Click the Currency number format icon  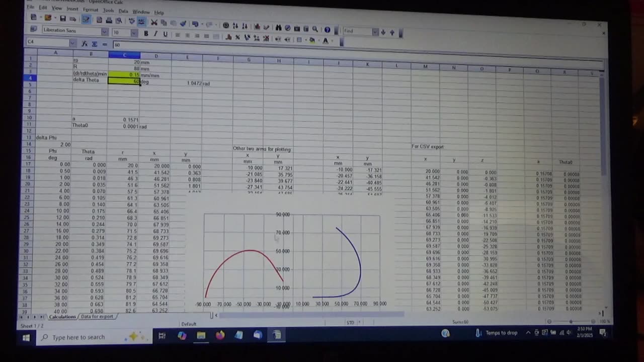tap(228, 37)
